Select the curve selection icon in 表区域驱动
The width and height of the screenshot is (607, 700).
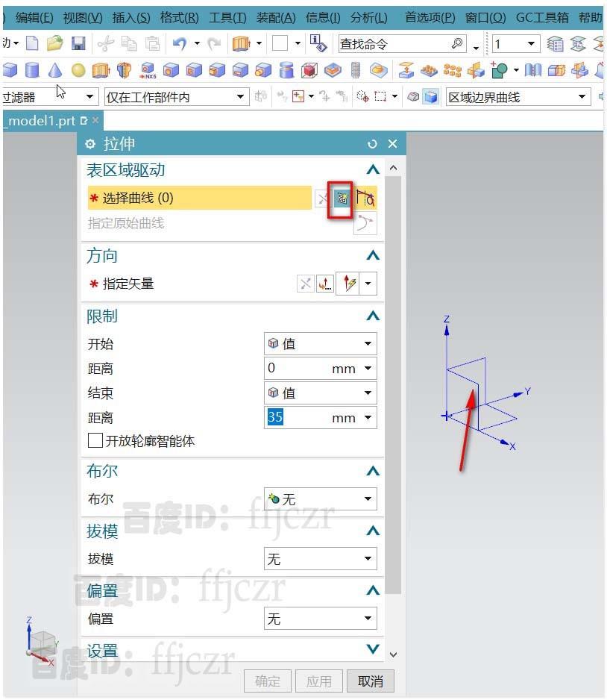point(342,197)
